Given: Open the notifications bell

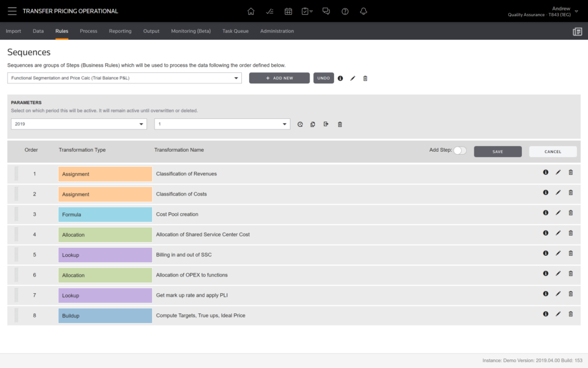Looking at the screenshot, I should (x=363, y=11).
